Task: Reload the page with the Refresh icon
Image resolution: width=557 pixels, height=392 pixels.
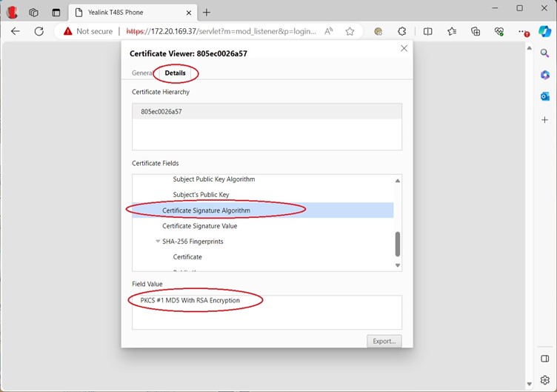Action: pos(39,31)
